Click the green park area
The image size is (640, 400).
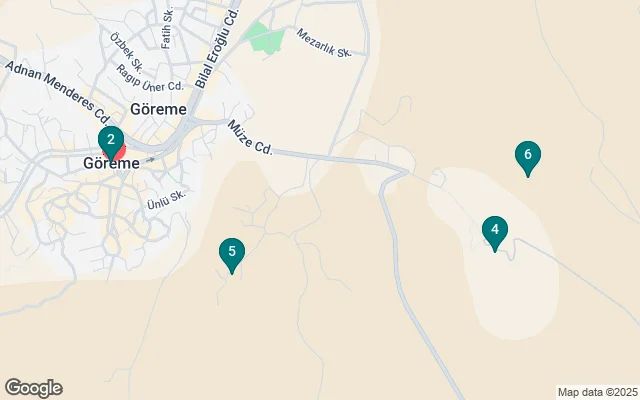[264, 38]
